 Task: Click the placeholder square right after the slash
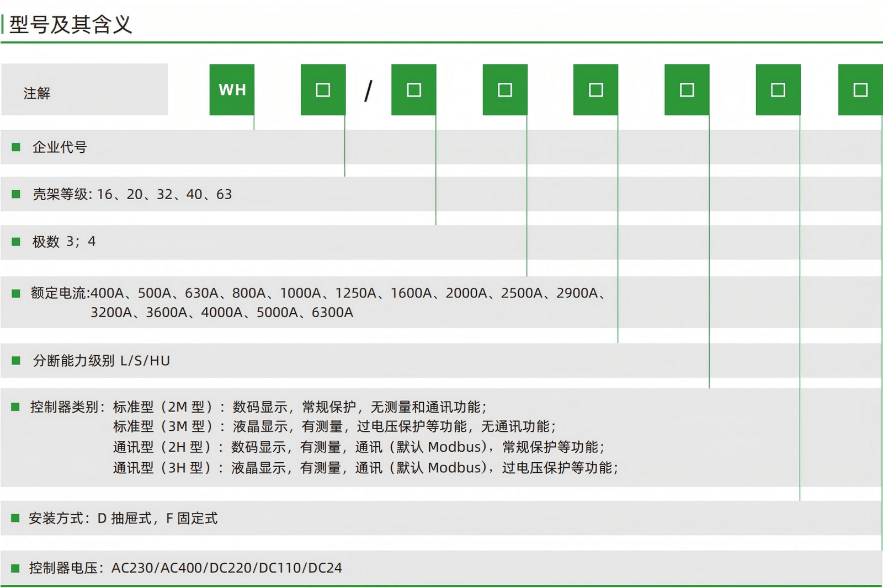tap(413, 90)
